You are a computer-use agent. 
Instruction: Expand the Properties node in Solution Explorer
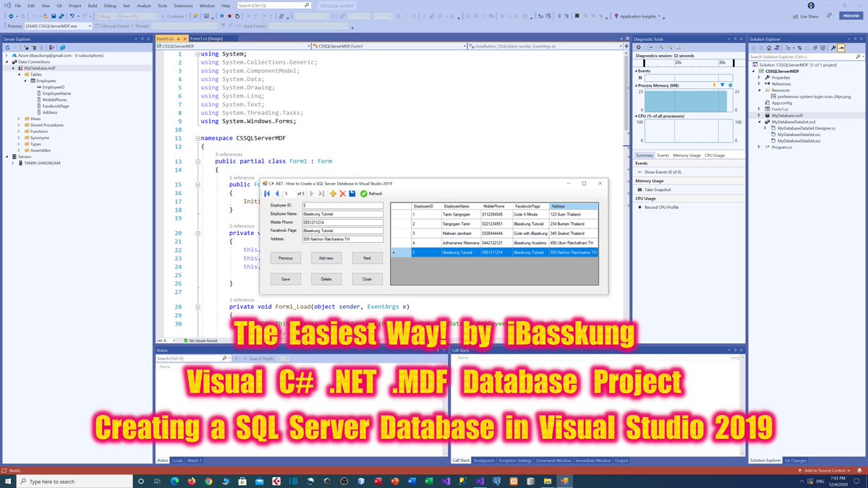pyautogui.click(x=759, y=77)
